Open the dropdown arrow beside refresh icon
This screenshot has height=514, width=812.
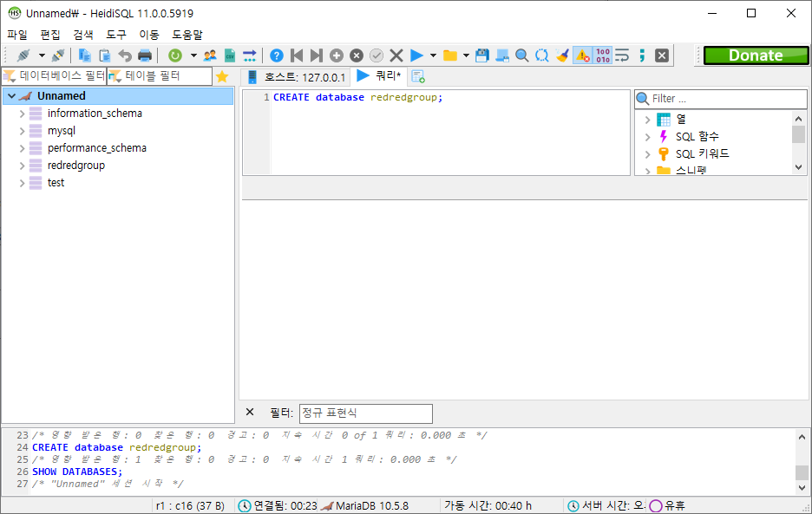(193, 55)
